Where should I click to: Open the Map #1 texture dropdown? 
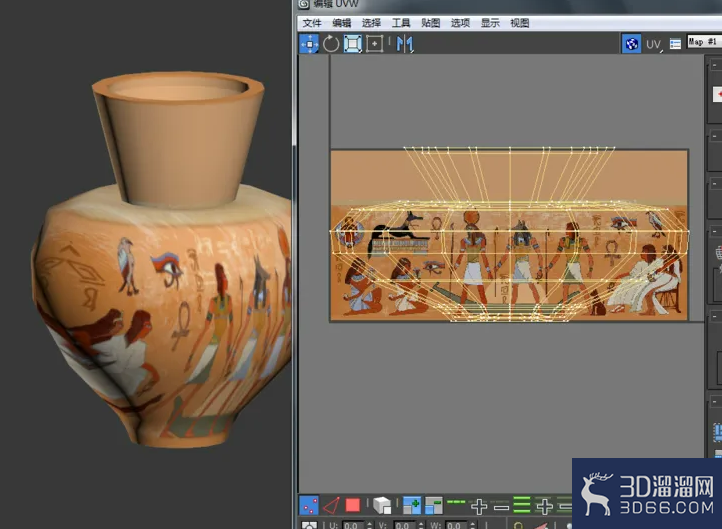(x=704, y=41)
